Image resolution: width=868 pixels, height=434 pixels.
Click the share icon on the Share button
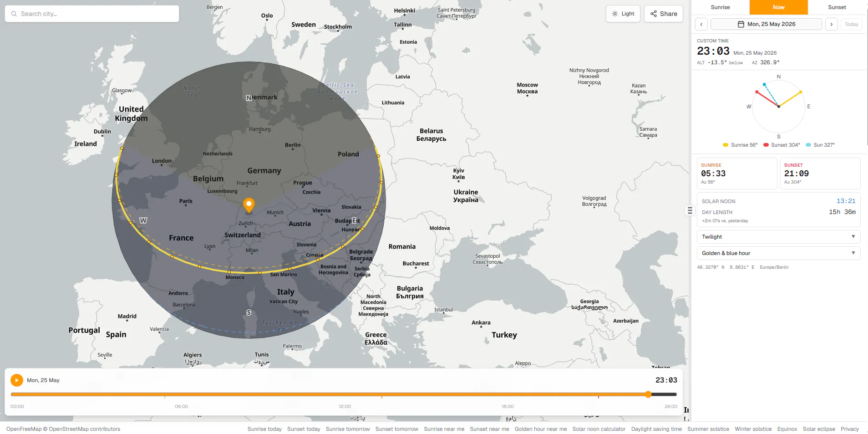tap(654, 14)
